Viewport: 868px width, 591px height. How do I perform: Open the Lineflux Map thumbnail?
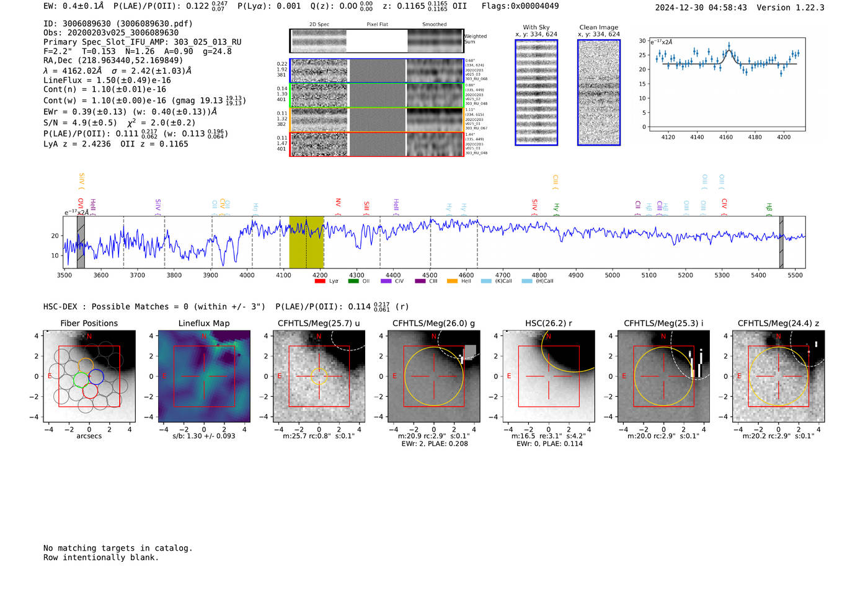click(204, 376)
